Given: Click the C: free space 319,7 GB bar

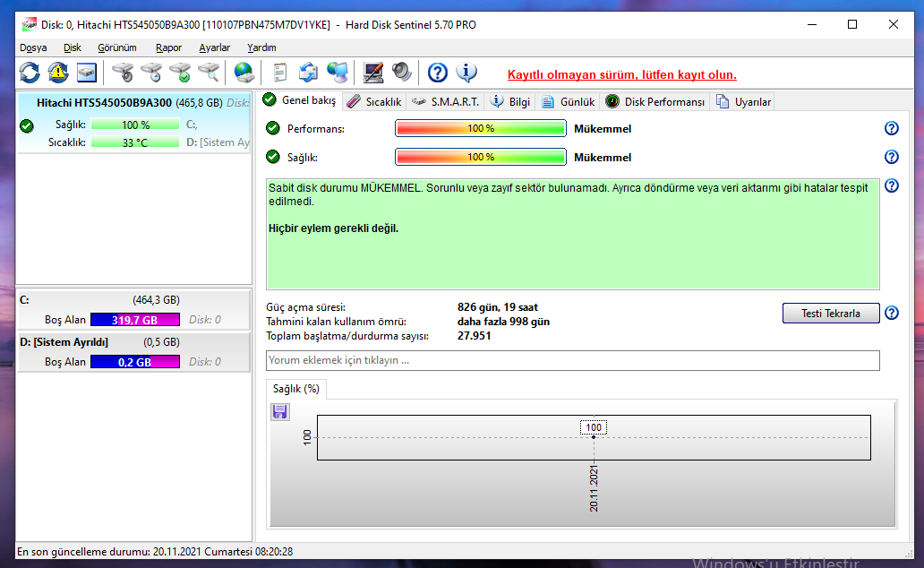Looking at the screenshot, I should (135, 320).
